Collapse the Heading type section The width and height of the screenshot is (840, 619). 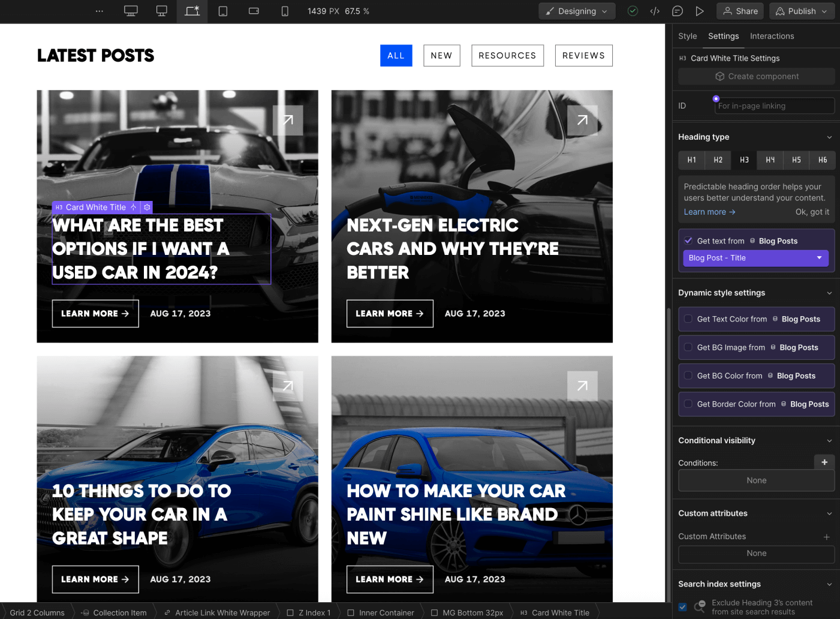(829, 137)
